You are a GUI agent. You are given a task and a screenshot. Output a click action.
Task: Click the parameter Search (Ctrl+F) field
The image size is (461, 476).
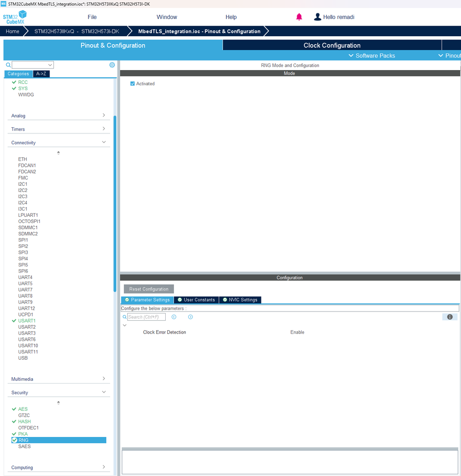point(146,317)
